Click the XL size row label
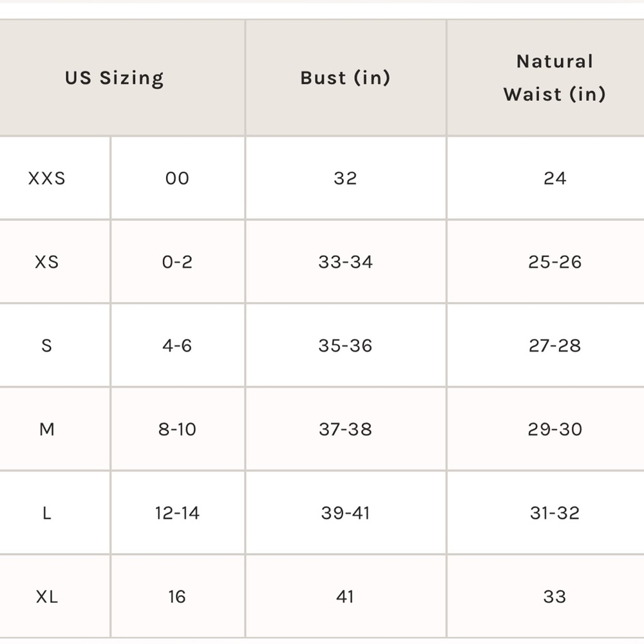The height and width of the screenshot is (644, 644). 47,597
